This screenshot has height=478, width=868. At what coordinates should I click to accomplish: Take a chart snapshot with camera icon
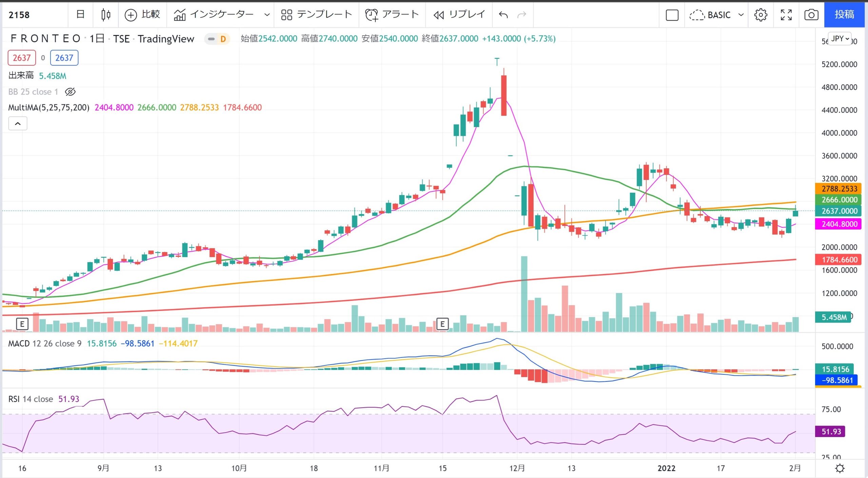pos(811,15)
